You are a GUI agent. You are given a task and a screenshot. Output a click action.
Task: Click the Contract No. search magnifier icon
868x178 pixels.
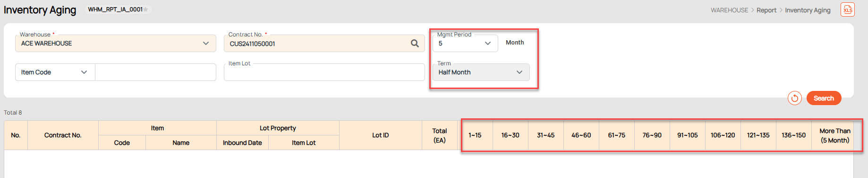coord(415,44)
